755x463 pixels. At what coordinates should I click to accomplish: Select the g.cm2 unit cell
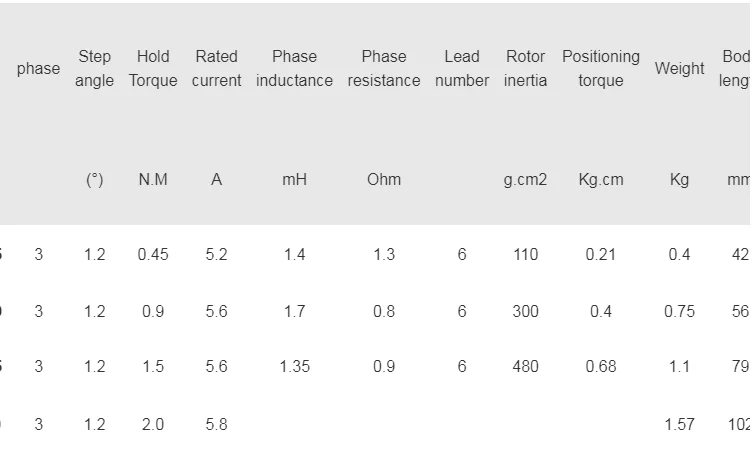[x=525, y=180]
